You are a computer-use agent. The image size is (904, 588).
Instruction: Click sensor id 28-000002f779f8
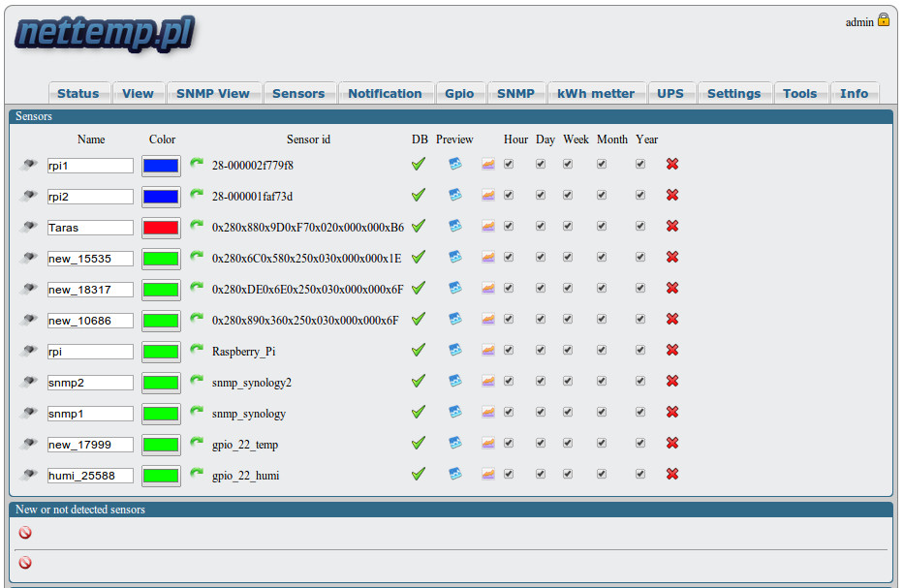coord(253,166)
